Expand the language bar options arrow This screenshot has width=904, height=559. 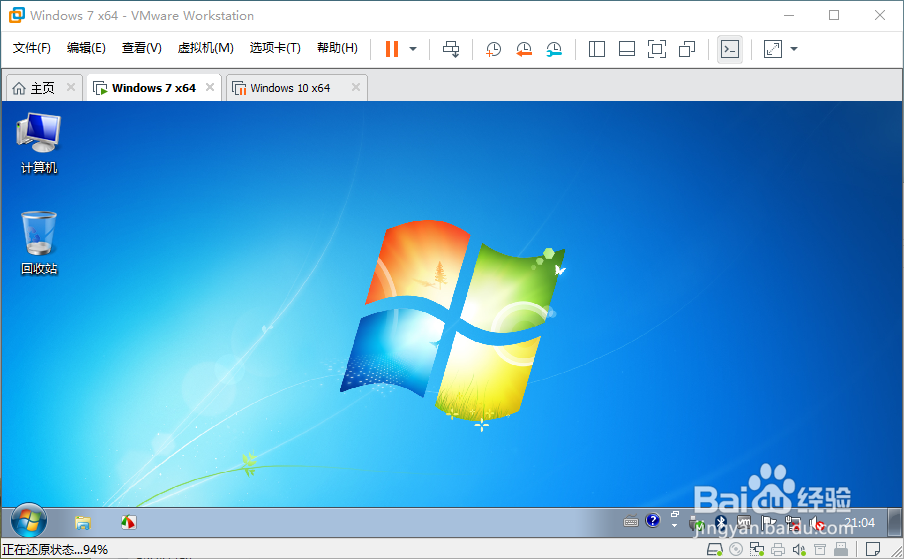click(x=674, y=526)
